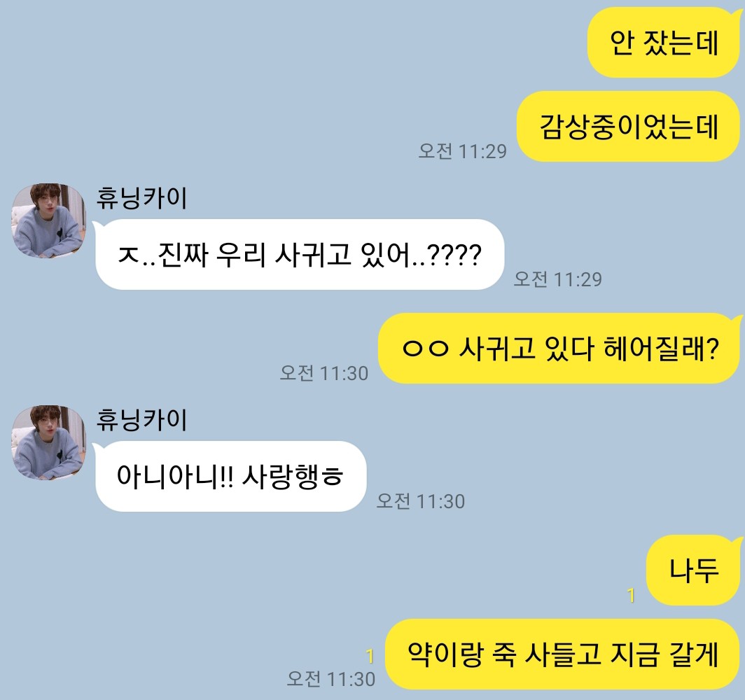
Task: Open 휴닝카이's profile picture beside first message
Action: pyautogui.click(x=48, y=220)
